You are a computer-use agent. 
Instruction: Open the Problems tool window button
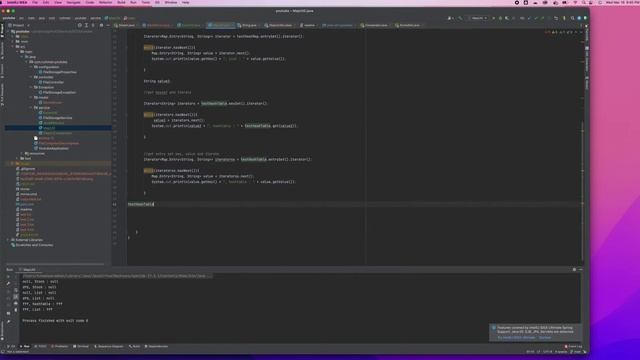point(60,347)
